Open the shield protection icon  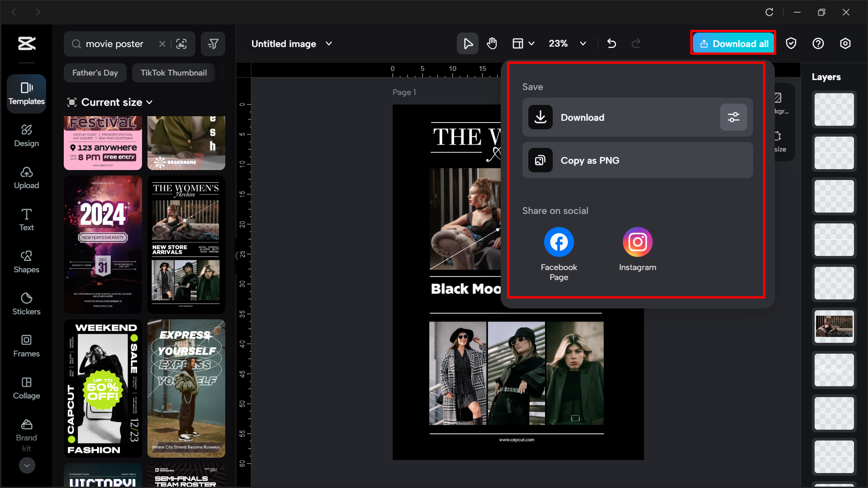[x=791, y=43]
